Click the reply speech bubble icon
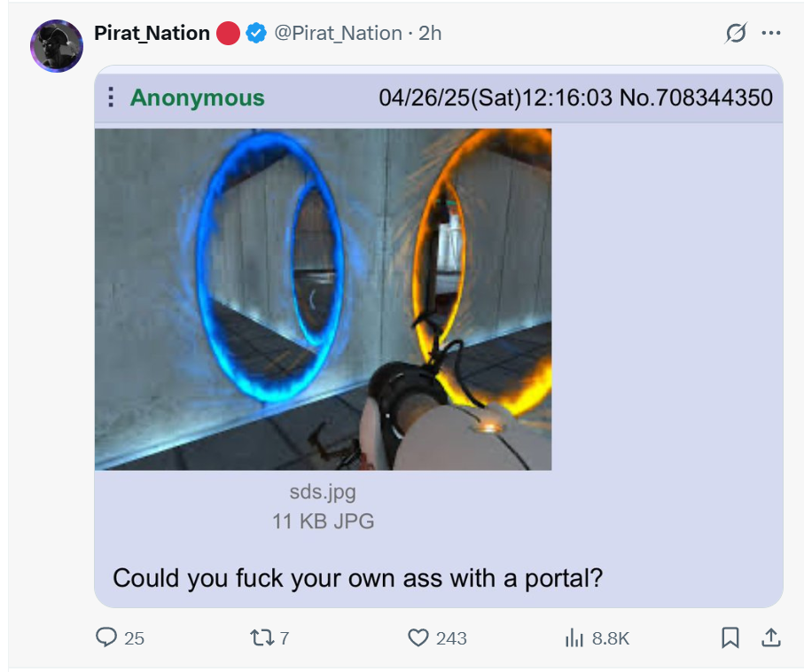 (105, 637)
